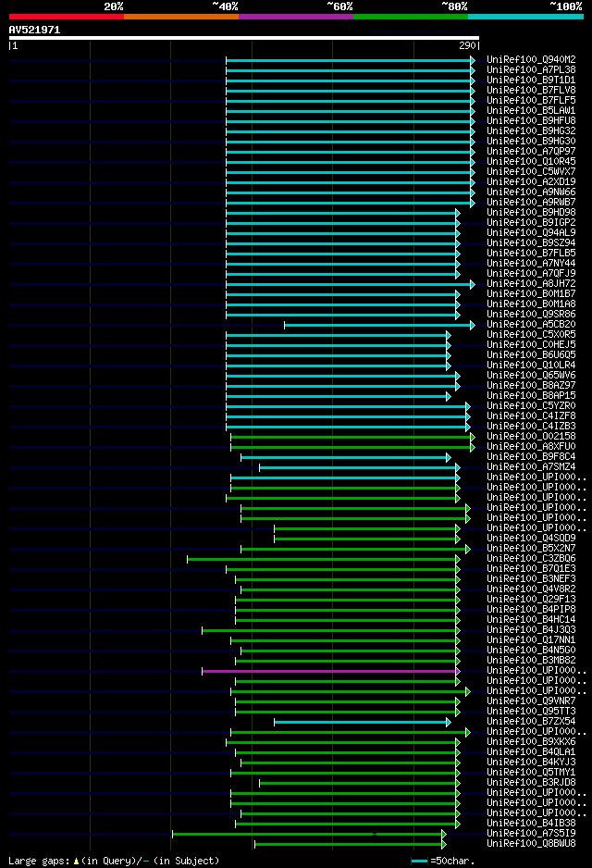View hit UniRef100_O02158
The image size is (592, 868).
click(531, 436)
